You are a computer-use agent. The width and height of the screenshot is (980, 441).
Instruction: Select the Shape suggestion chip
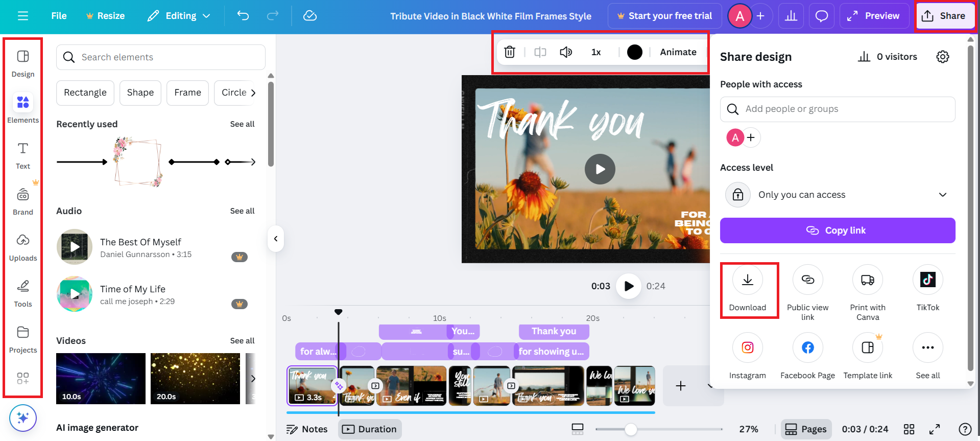140,92
